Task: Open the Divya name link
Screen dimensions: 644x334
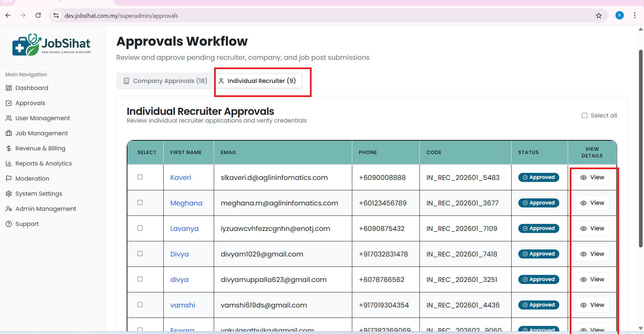Action: [x=179, y=254]
